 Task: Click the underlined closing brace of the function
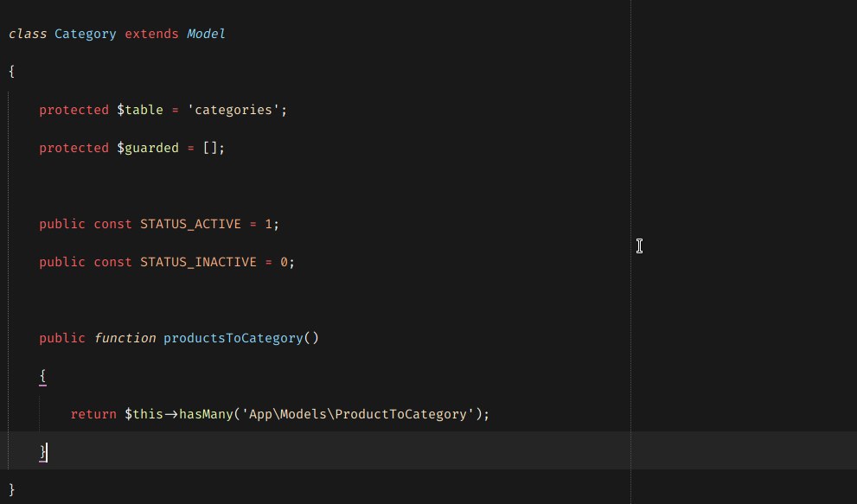pos(42,453)
